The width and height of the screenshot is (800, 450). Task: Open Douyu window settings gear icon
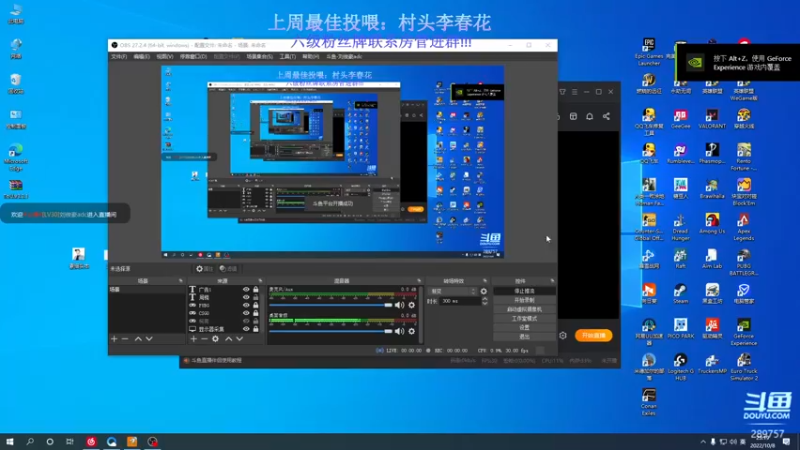[x=563, y=336]
